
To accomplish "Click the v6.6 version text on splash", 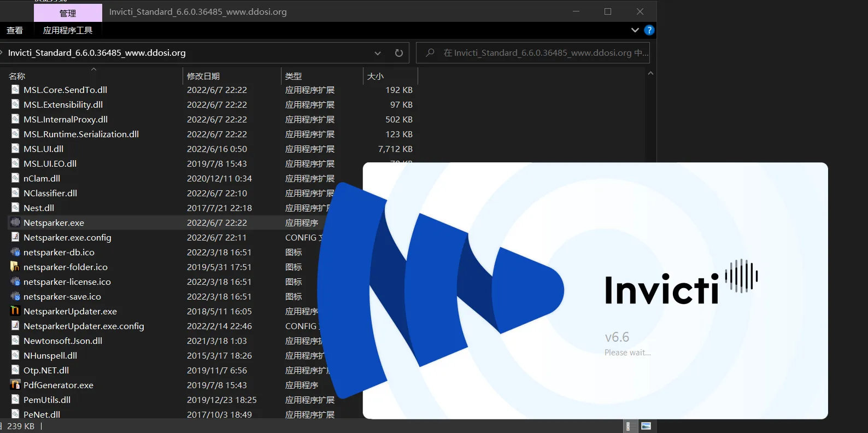I will coord(617,337).
